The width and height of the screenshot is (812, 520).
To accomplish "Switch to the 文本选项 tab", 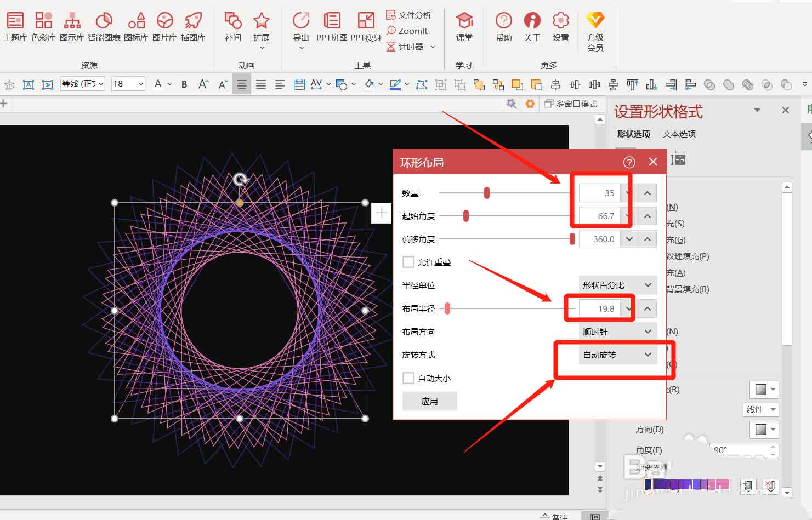I will click(x=679, y=134).
